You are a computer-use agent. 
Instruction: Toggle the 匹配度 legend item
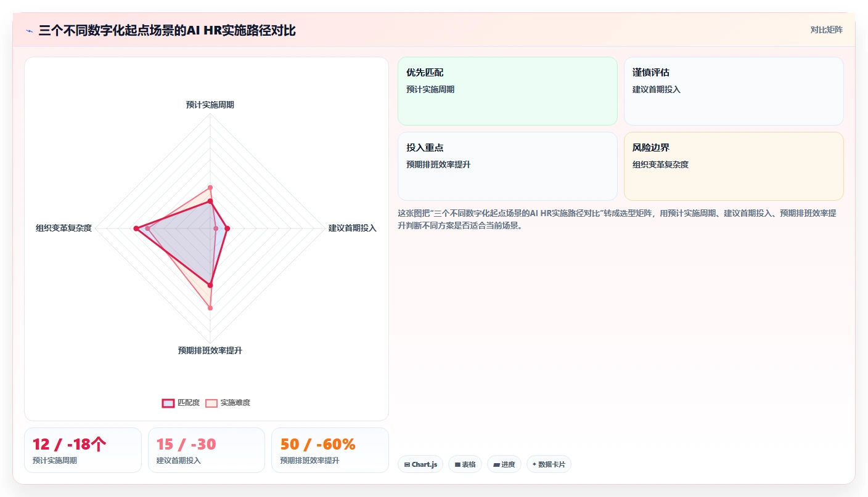coord(181,403)
